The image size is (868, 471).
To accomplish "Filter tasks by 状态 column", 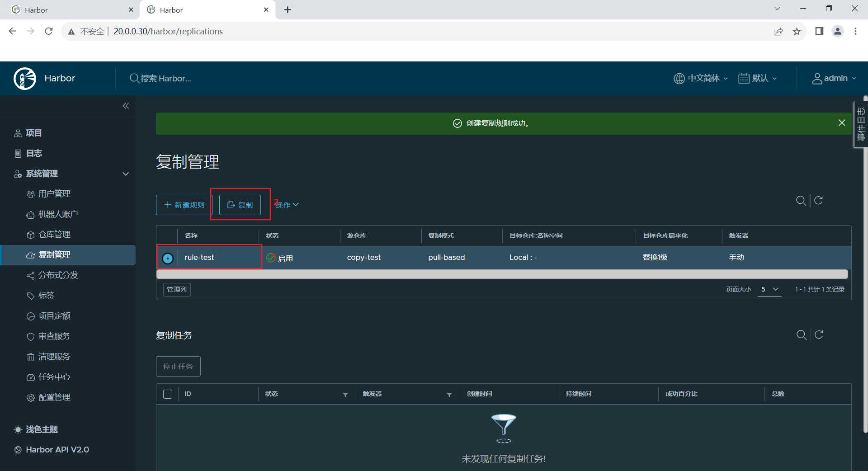I will tap(345, 395).
